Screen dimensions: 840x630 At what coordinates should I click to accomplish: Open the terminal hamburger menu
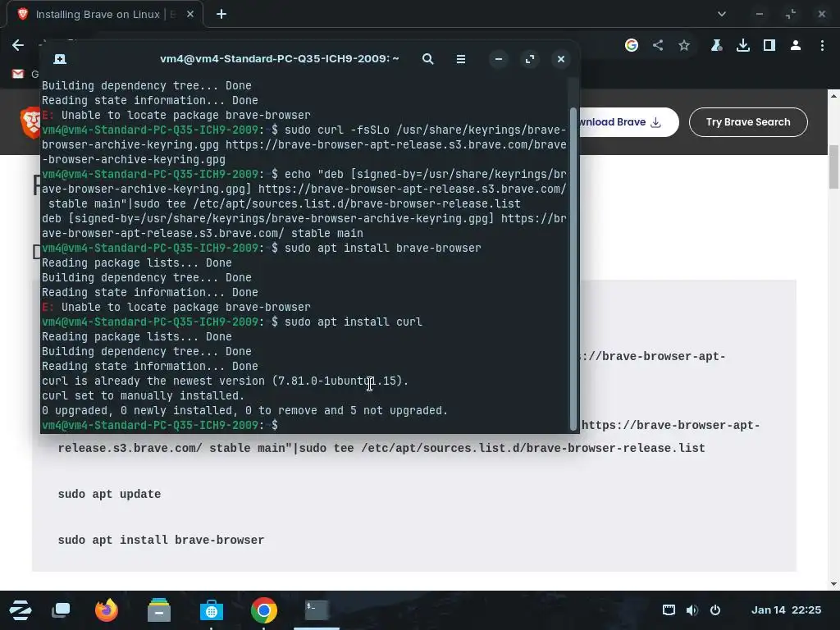coord(461,59)
